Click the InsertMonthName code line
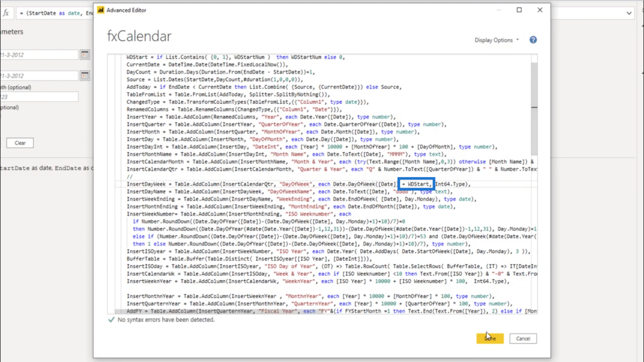The image size is (644, 362). click(287, 154)
